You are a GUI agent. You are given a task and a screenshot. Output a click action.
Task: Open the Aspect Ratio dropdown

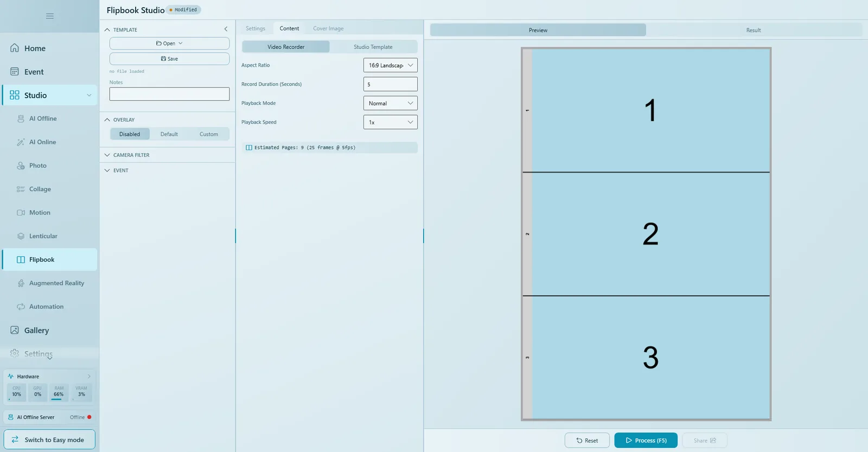click(390, 65)
